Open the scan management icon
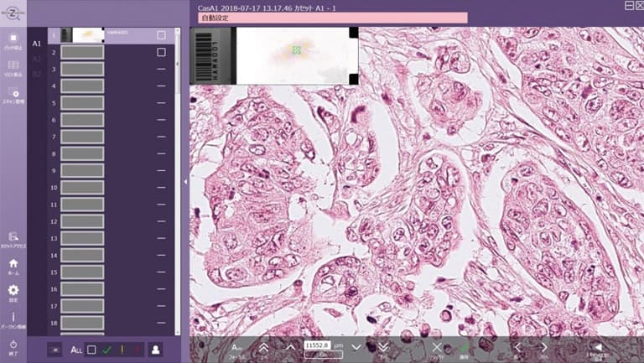This screenshot has height=363, width=644. pos(13,94)
